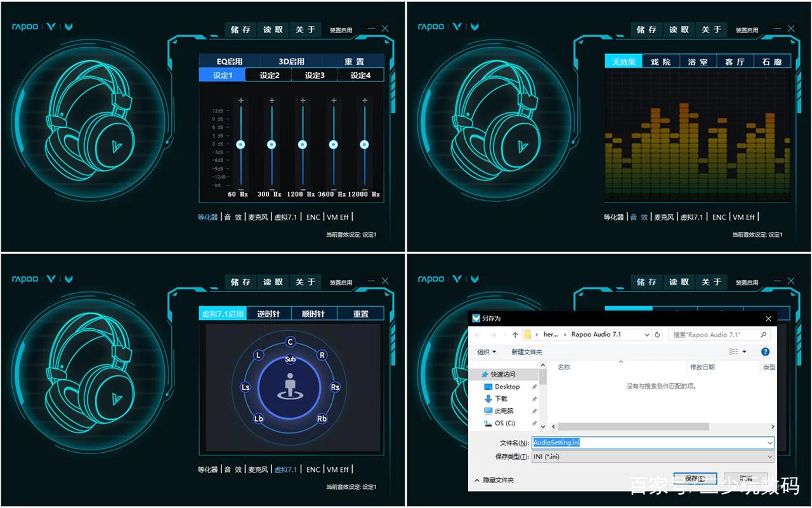Click the 逆时针 rotation button

pyautogui.click(x=268, y=314)
